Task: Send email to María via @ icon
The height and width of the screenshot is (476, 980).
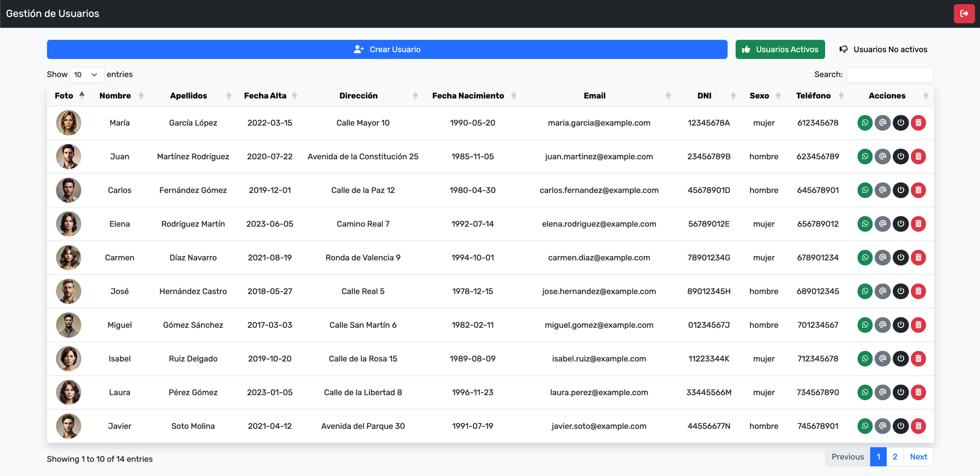Action: pyautogui.click(x=883, y=123)
